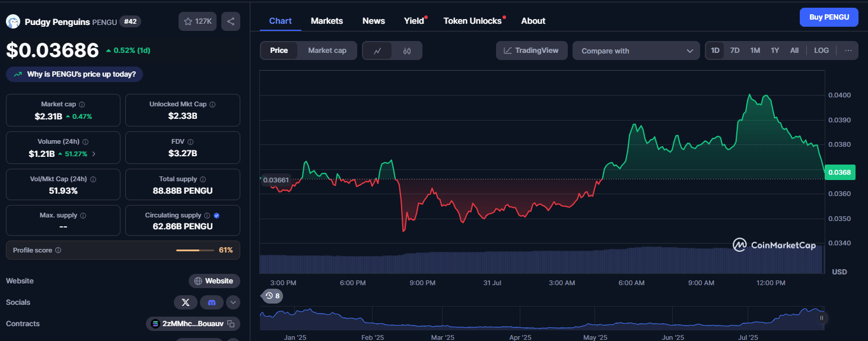Switch to line chart view icon
Image resolution: width=868 pixels, height=341 pixels.
pos(377,50)
